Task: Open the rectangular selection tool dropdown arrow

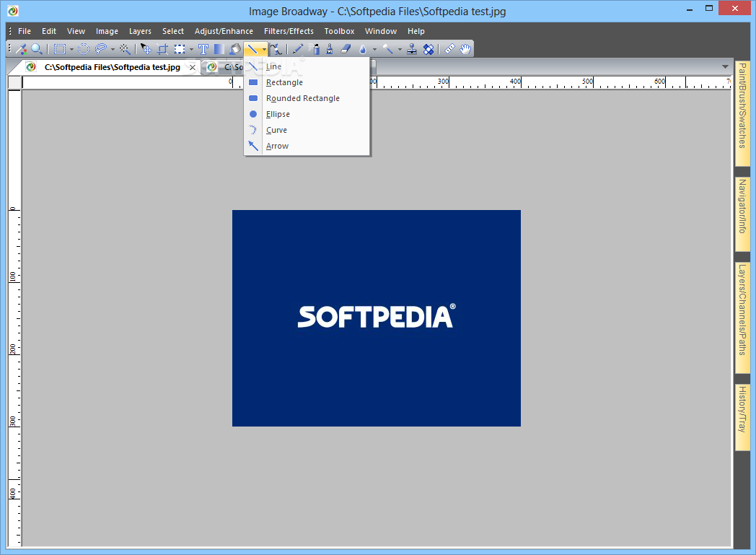Action: pyautogui.click(x=71, y=49)
